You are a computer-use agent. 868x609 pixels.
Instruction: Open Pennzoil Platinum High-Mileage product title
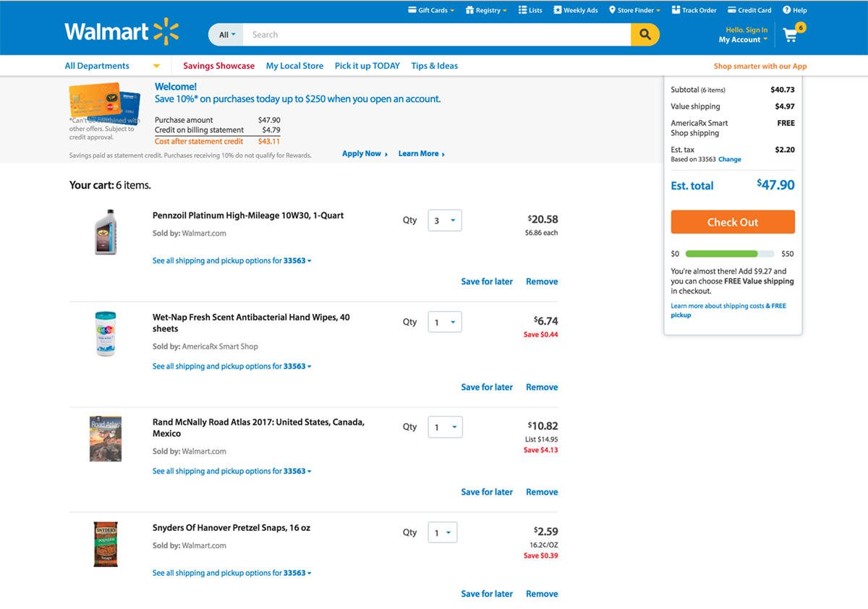(248, 216)
